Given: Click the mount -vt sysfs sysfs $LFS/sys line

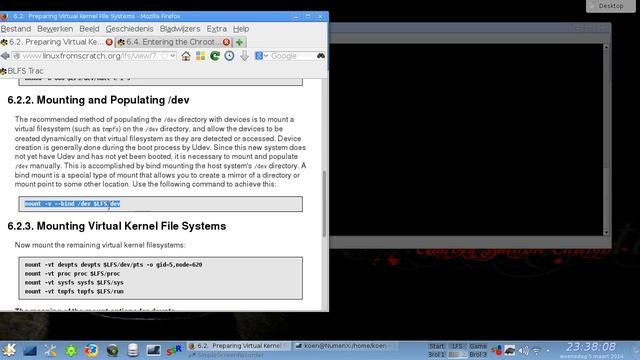Looking at the screenshot, I should pyautogui.click(x=74, y=282).
